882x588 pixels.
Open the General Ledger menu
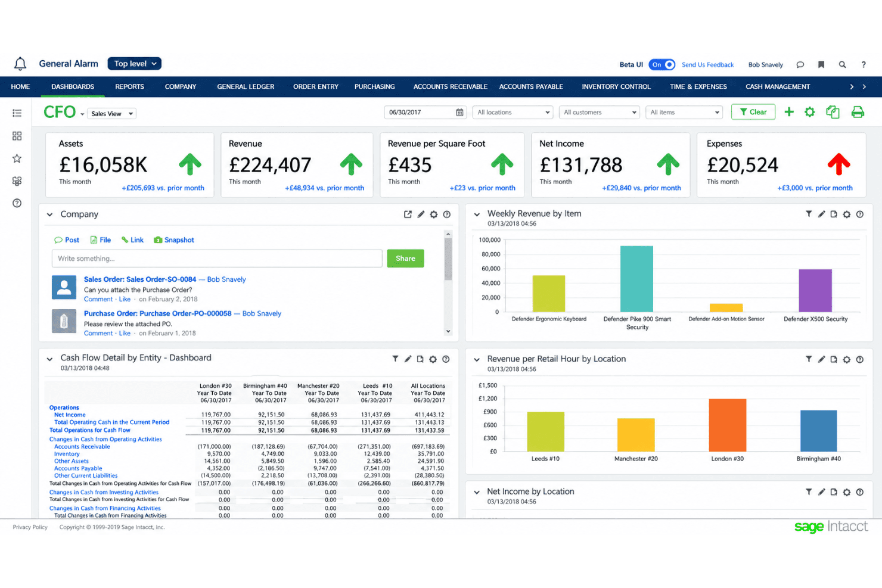click(246, 87)
